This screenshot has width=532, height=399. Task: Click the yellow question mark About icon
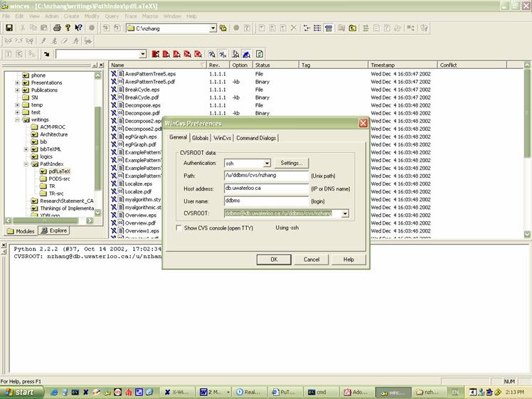click(68, 28)
